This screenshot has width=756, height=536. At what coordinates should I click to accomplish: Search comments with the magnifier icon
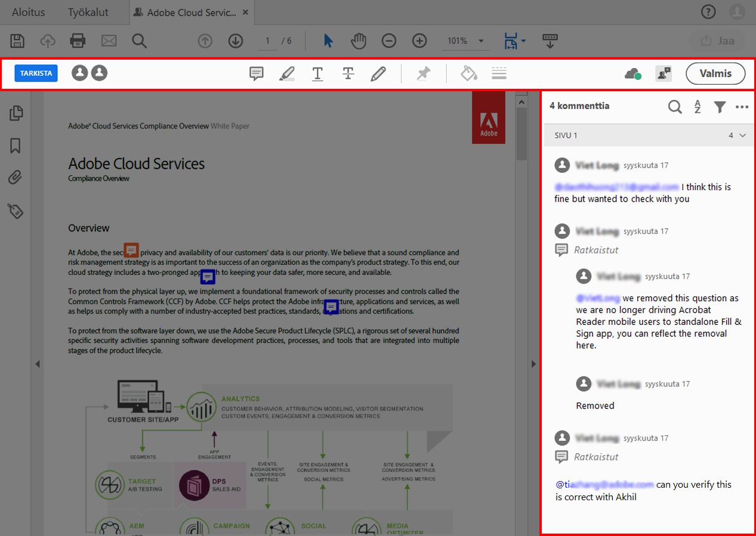(675, 107)
